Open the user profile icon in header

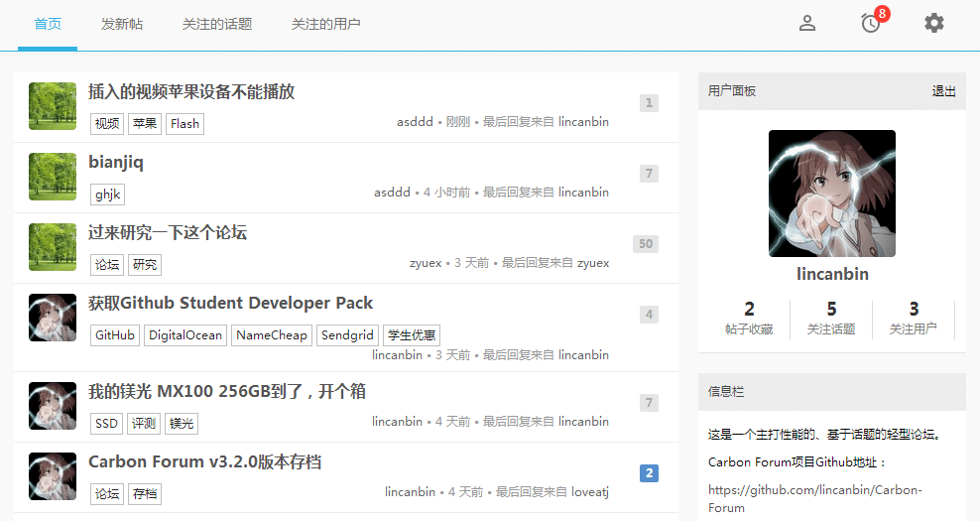pyautogui.click(x=807, y=23)
